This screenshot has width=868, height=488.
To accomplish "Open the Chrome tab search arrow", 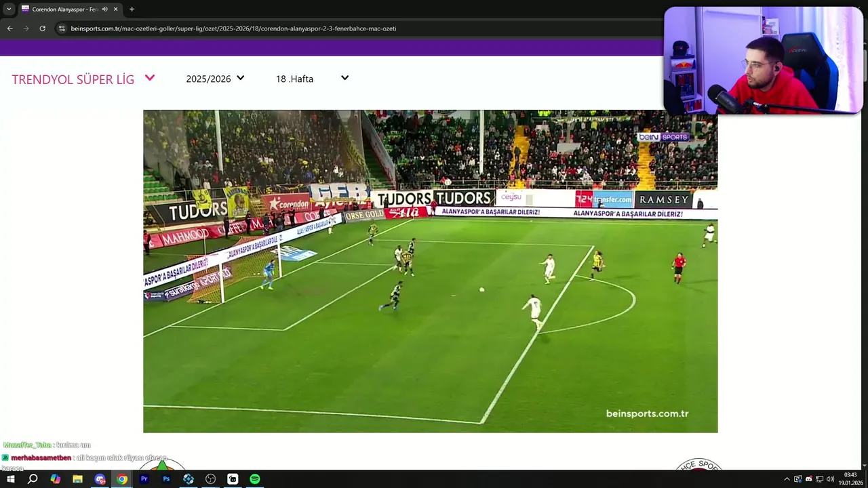I will point(9,9).
